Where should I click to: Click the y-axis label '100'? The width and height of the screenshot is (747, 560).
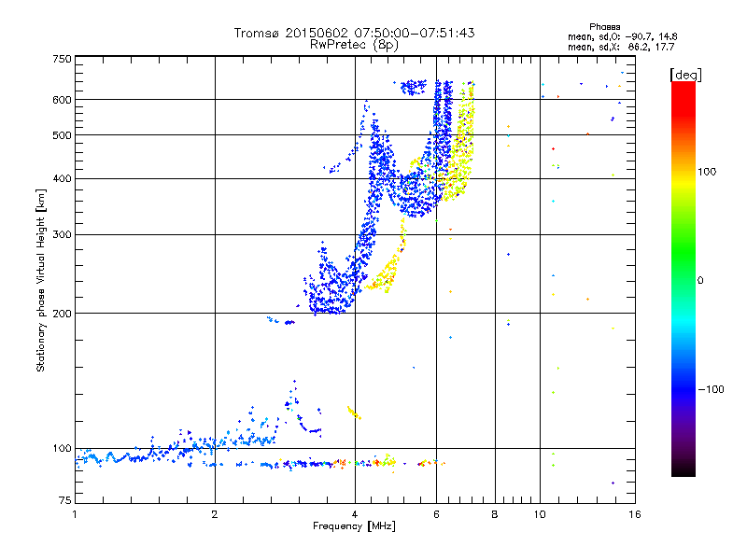click(x=63, y=449)
